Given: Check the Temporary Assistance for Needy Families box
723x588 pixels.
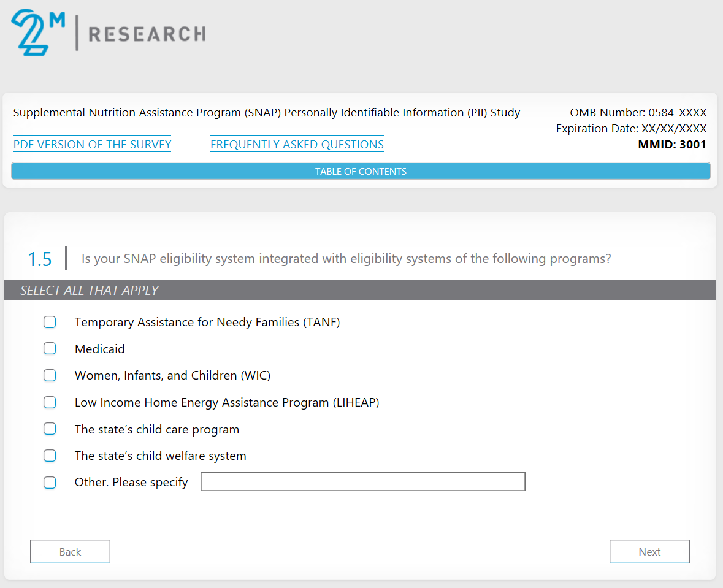Looking at the screenshot, I should click(50, 322).
